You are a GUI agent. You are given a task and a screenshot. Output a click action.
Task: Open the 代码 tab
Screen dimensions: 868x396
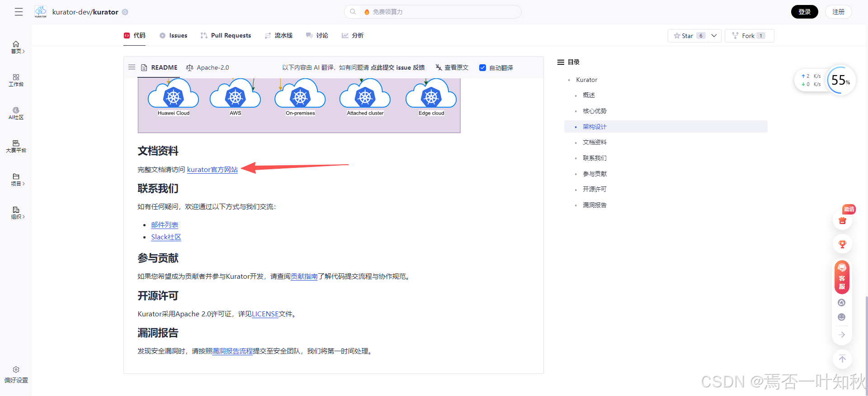tap(135, 35)
